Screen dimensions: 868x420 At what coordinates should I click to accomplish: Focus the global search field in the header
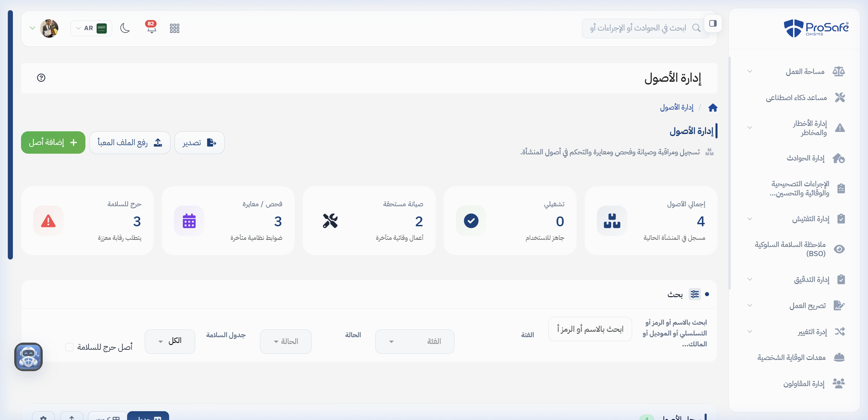click(645, 28)
